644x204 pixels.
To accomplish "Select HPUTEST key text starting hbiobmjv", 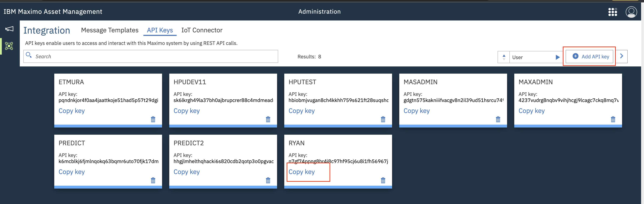I will tap(338, 100).
